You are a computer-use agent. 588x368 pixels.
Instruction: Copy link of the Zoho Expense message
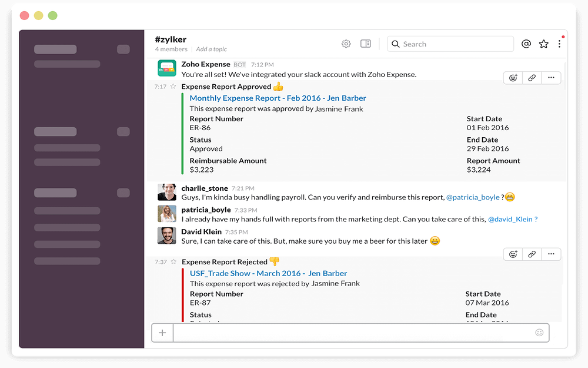(532, 78)
